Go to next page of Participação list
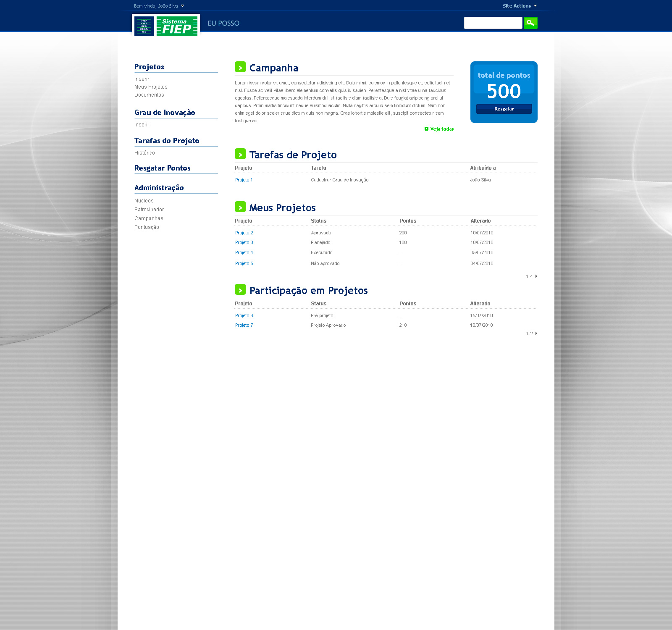 tap(536, 333)
